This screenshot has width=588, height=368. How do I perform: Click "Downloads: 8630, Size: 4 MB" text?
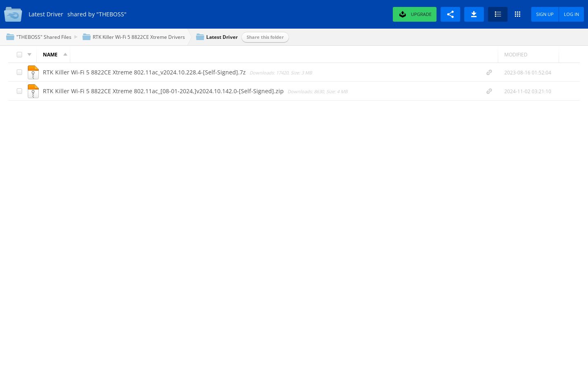(x=318, y=92)
